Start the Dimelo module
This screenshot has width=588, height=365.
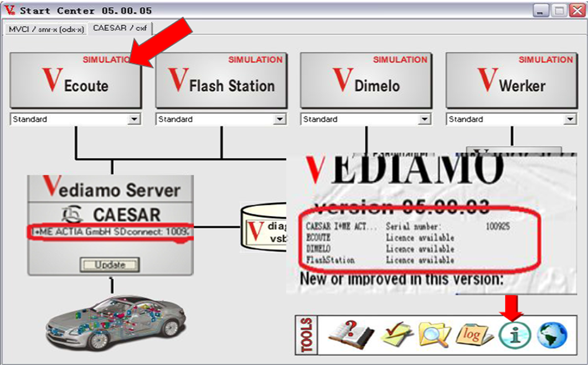(x=366, y=80)
